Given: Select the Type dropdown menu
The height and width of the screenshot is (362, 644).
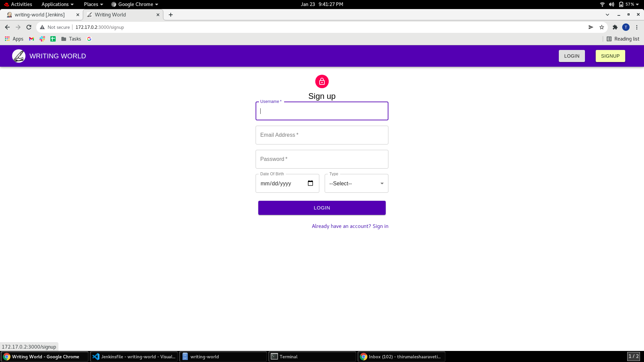Looking at the screenshot, I should (356, 183).
